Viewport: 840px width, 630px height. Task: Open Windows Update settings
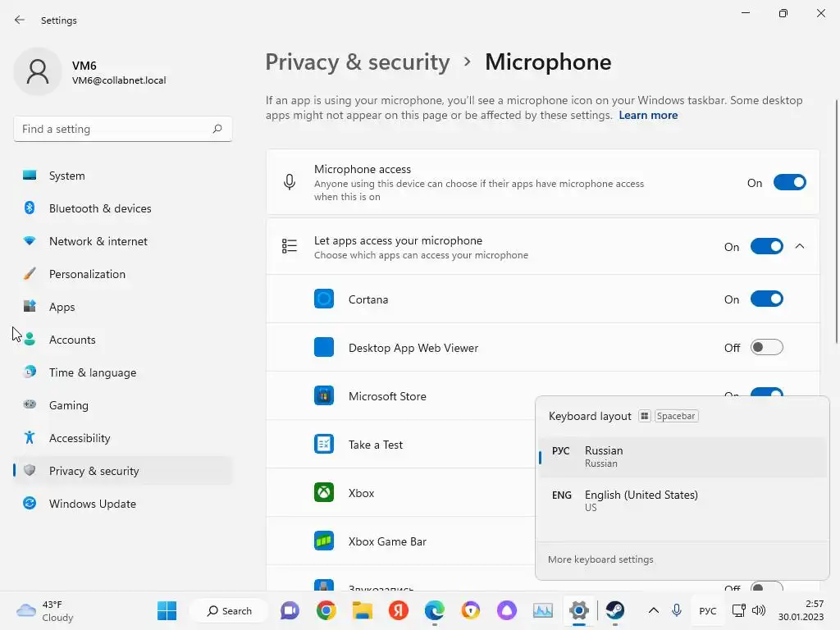click(x=123, y=504)
